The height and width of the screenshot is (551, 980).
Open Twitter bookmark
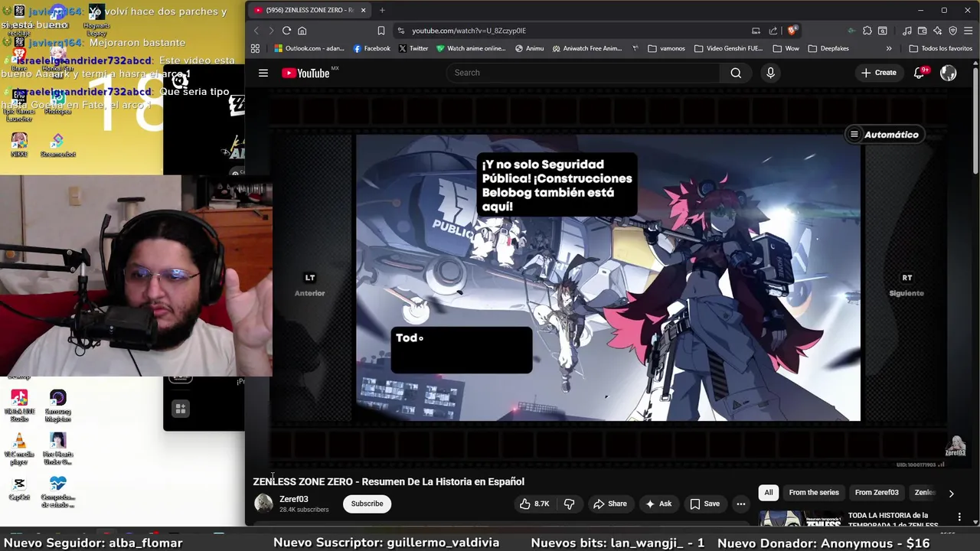pos(413,48)
